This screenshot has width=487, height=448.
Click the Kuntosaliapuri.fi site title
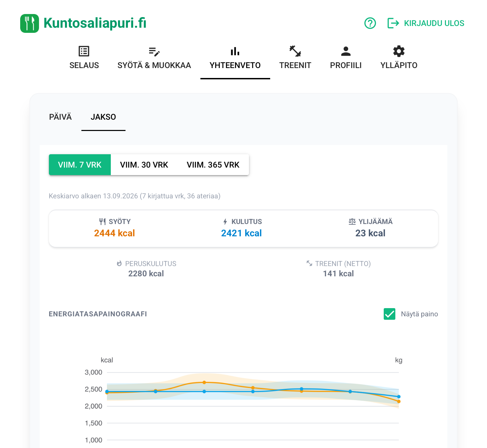[95, 23]
